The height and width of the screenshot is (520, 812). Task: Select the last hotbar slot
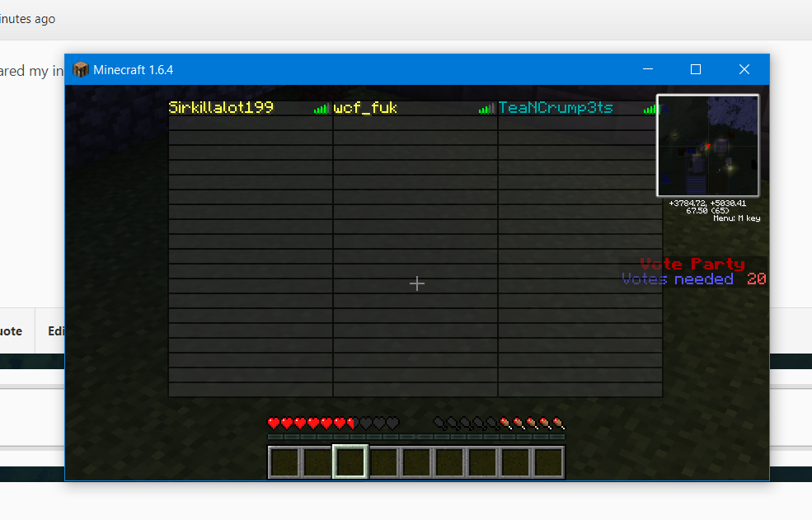[x=548, y=461]
